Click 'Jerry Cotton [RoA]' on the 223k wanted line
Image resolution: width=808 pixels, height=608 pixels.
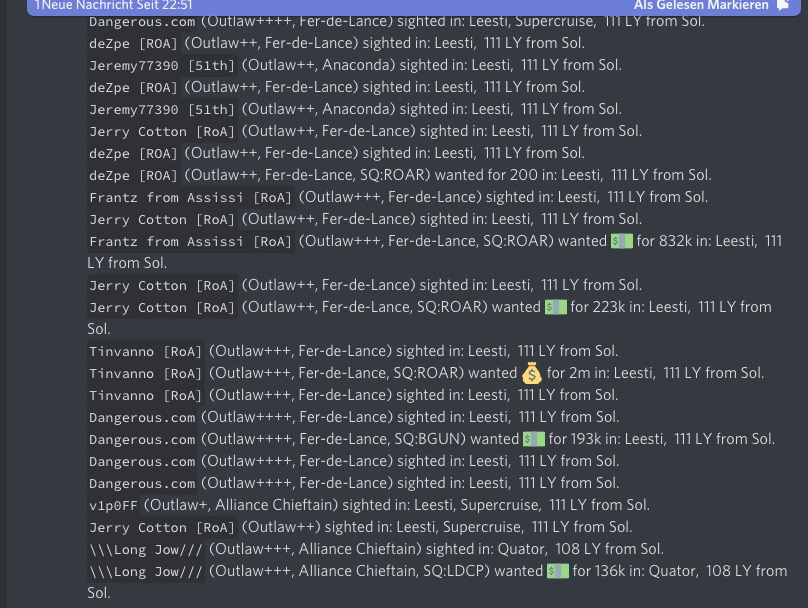(x=162, y=307)
